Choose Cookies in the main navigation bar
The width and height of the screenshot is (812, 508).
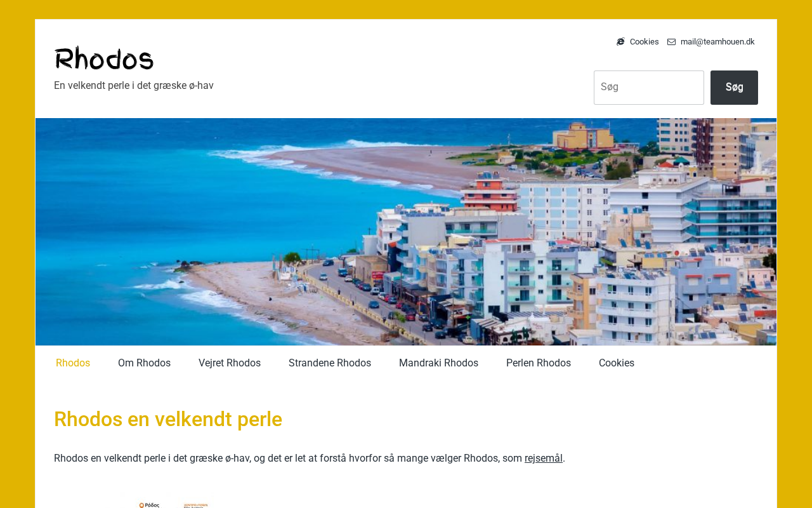617,363
